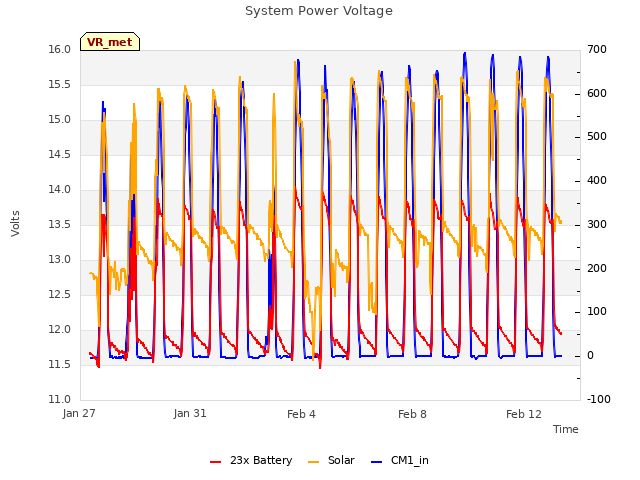Click the Jan 31 x-axis tick label
Screen dimensions: 640x480
click(190, 413)
